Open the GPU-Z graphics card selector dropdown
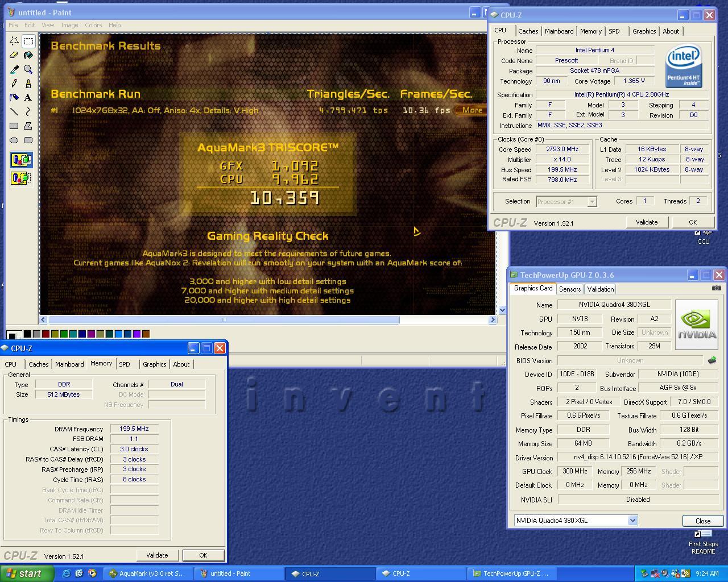Screen dimensions: 728x582 tap(632, 520)
